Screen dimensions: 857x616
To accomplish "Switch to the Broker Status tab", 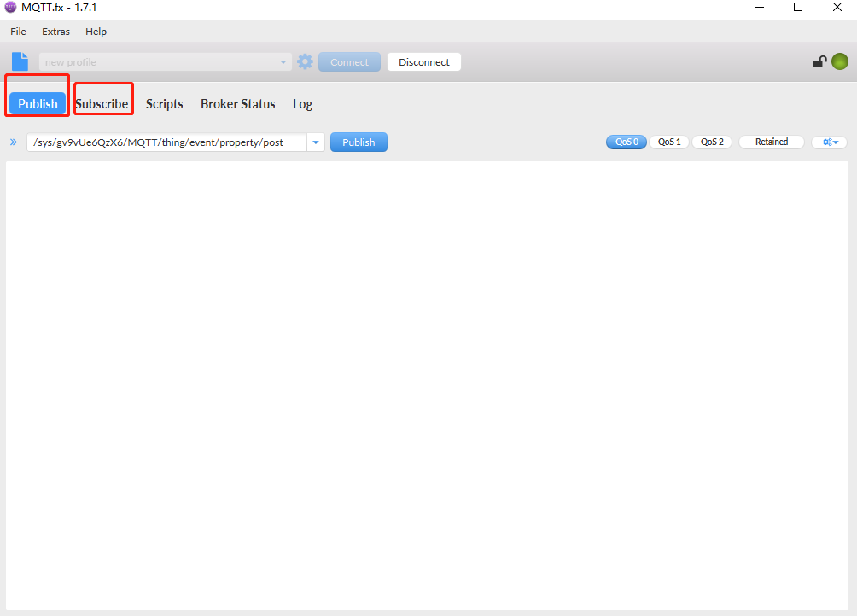I will point(238,104).
